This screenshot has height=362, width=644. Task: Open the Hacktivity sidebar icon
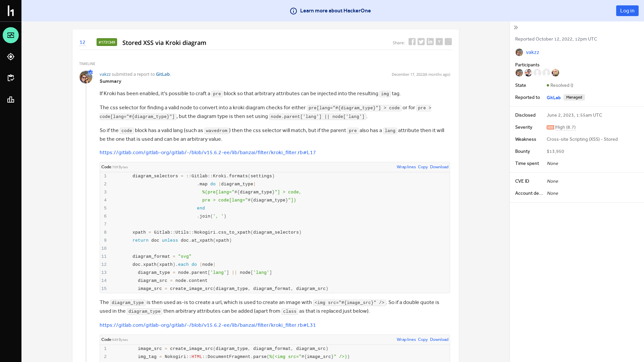click(x=11, y=35)
